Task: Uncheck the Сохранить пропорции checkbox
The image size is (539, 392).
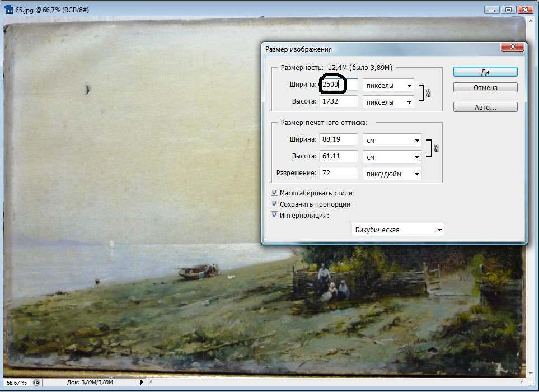Action: click(275, 204)
